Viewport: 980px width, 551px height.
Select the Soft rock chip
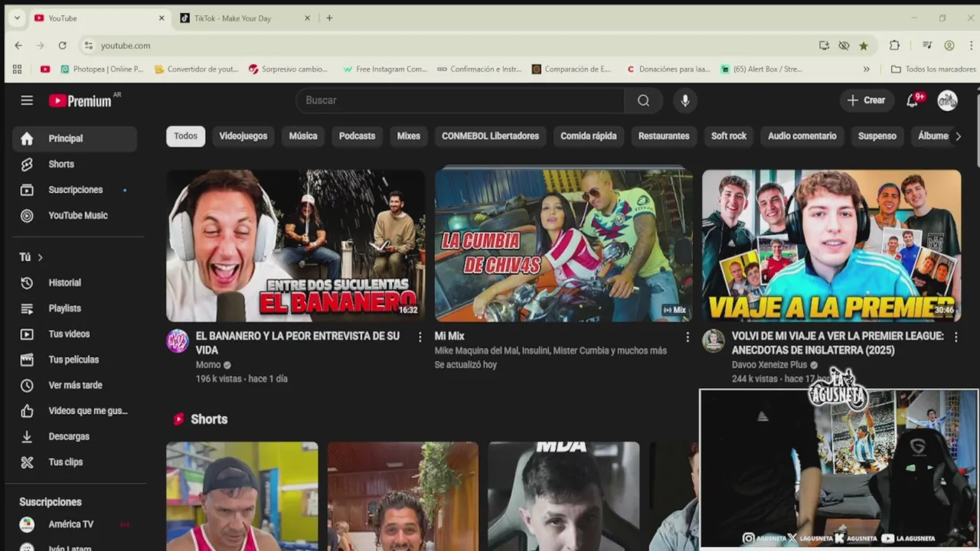point(729,136)
